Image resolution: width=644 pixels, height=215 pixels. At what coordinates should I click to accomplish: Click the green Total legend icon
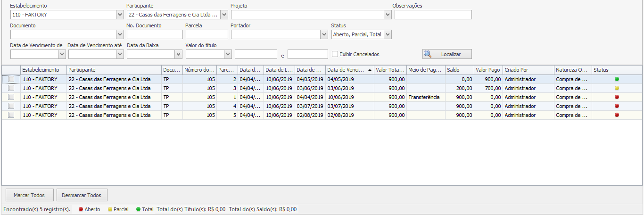[138, 209]
